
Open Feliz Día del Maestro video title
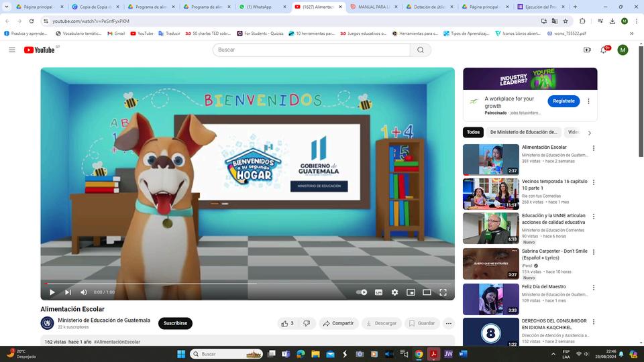(x=544, y=286)
